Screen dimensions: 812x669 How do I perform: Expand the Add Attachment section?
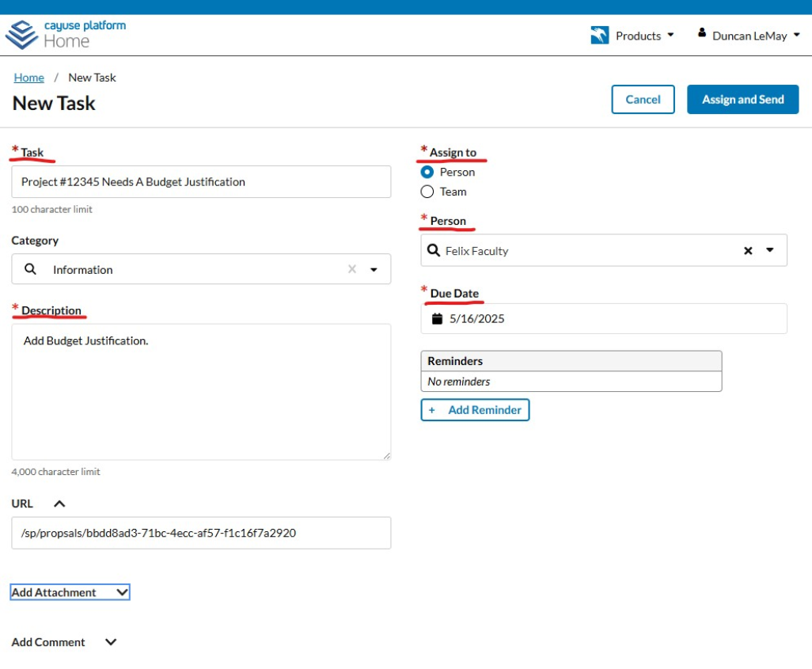[70, 592]
